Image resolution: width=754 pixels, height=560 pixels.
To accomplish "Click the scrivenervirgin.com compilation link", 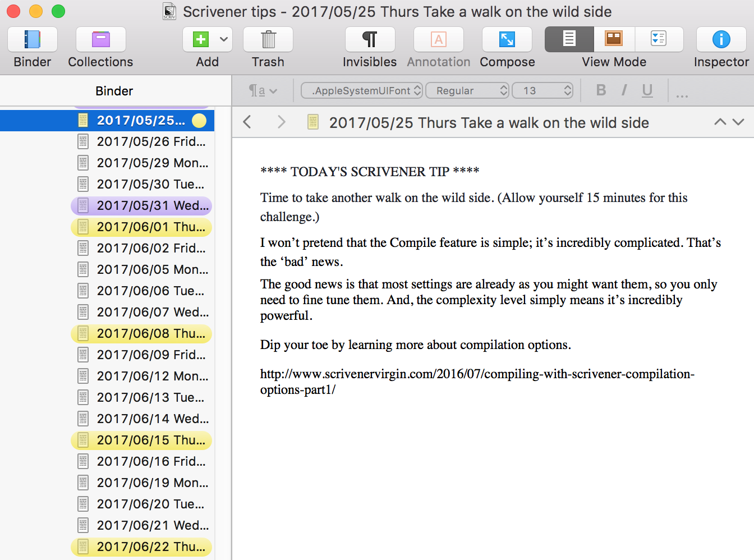I will (477, 382).
